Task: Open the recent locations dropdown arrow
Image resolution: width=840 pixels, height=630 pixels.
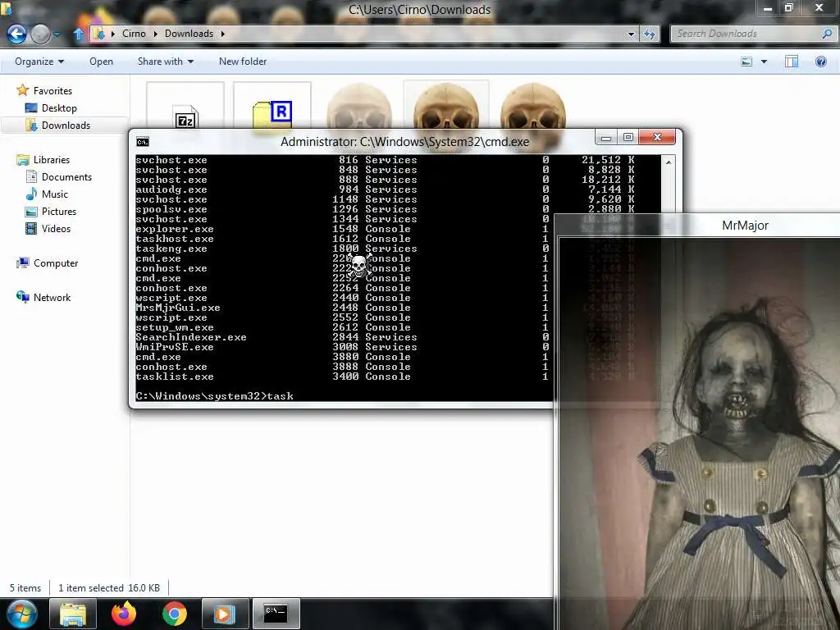Action: click(57, 34)
